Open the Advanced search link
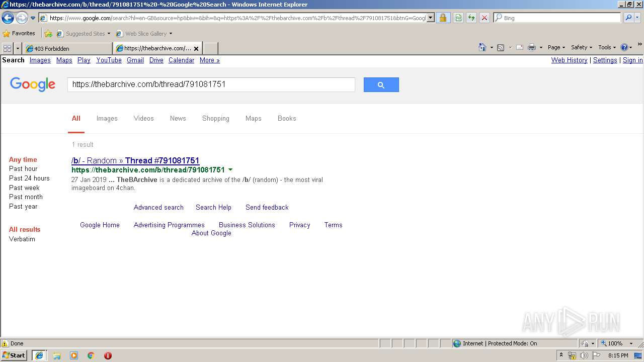Viewport: 644px width, 362px height. click(x=158, y=207)
